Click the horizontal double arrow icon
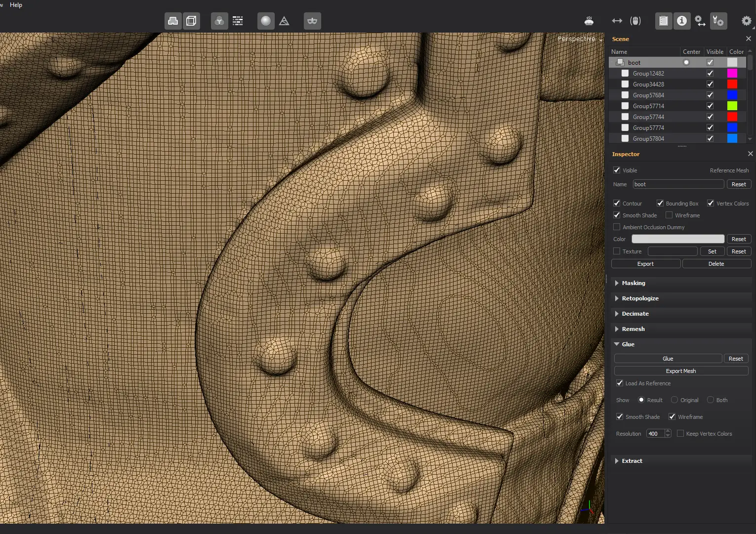The image size is (756, 534). coord(617,21)
